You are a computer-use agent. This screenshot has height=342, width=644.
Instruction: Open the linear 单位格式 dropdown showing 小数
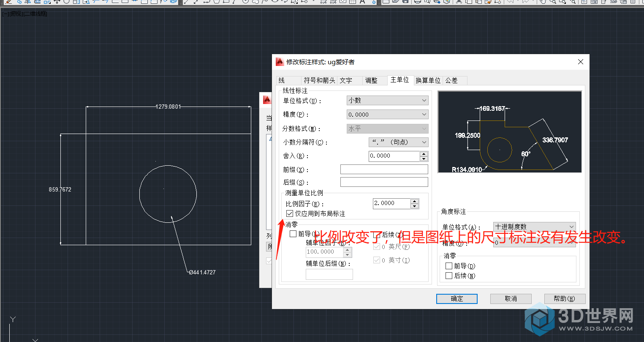(x=387, y=100)
